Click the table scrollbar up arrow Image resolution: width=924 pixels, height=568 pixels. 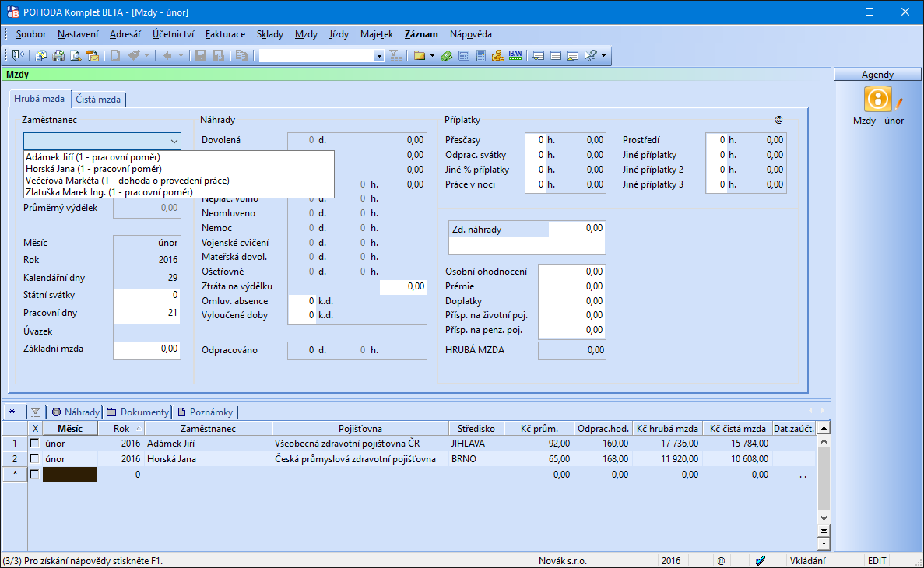pyautogui.click(x=824, y=441)
